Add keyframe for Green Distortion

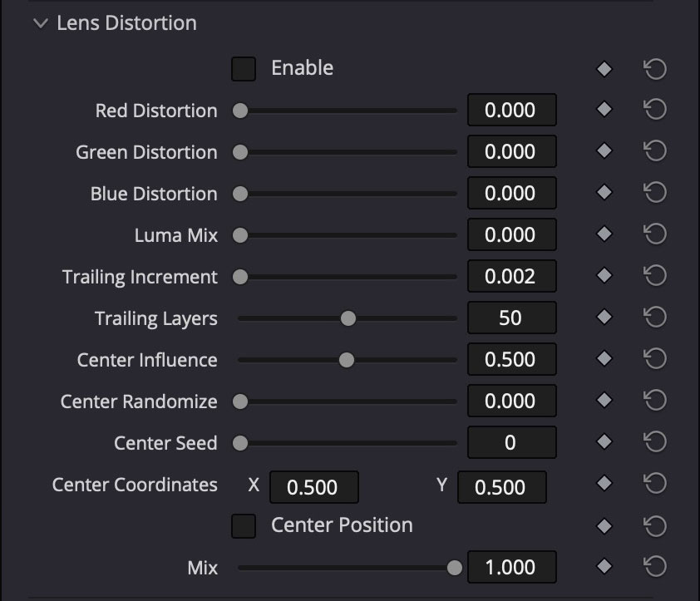tap(604, 151)
